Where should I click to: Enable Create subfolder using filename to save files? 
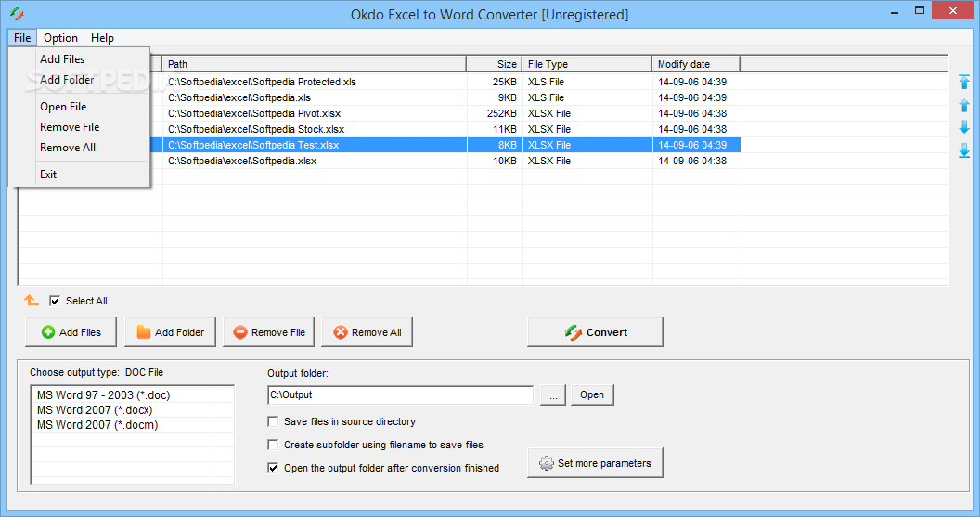pyautogui.click(x=273, y=445)
